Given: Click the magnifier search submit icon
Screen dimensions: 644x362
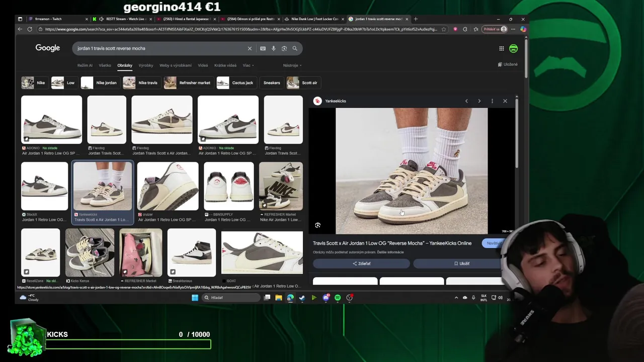Looking at the screenshot, I should pos(295,48).
